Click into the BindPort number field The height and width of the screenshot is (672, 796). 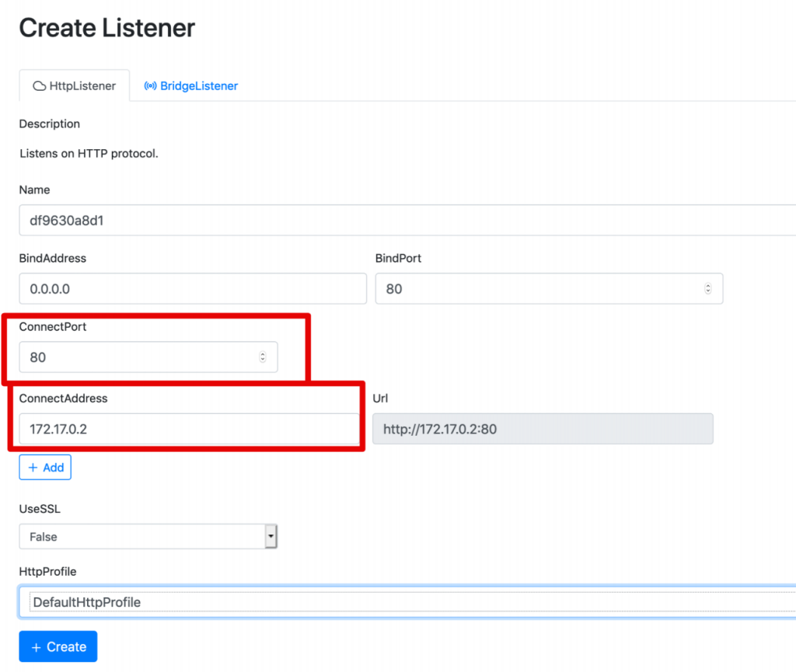click(536, 288)
